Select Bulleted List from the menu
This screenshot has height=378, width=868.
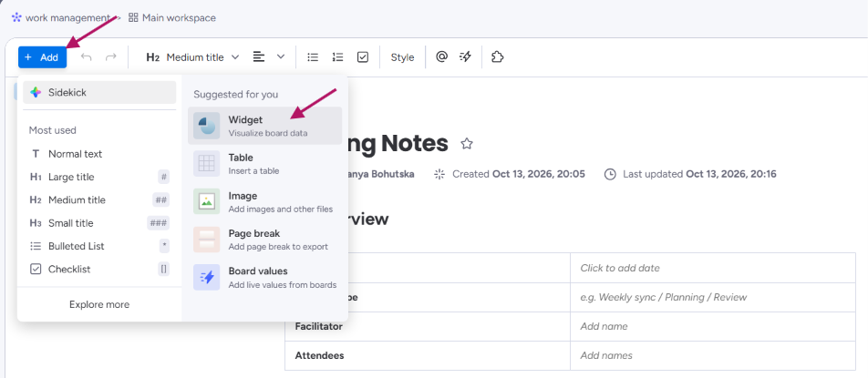coord(99,247)
